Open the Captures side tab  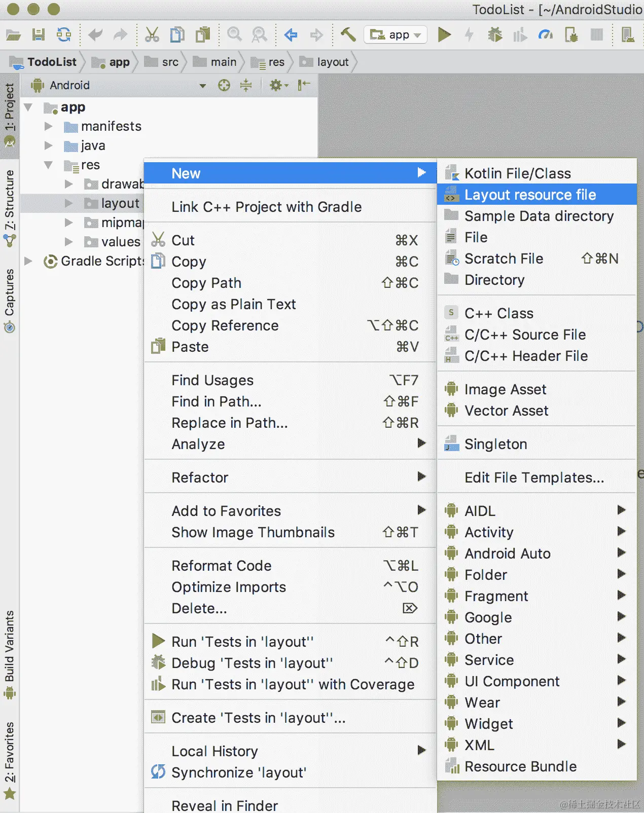click(9, 300)
